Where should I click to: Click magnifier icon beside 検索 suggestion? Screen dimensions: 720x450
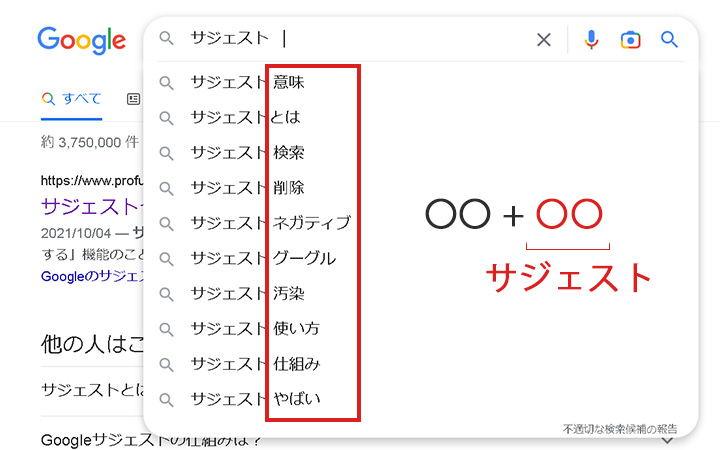tap(166, 153)
